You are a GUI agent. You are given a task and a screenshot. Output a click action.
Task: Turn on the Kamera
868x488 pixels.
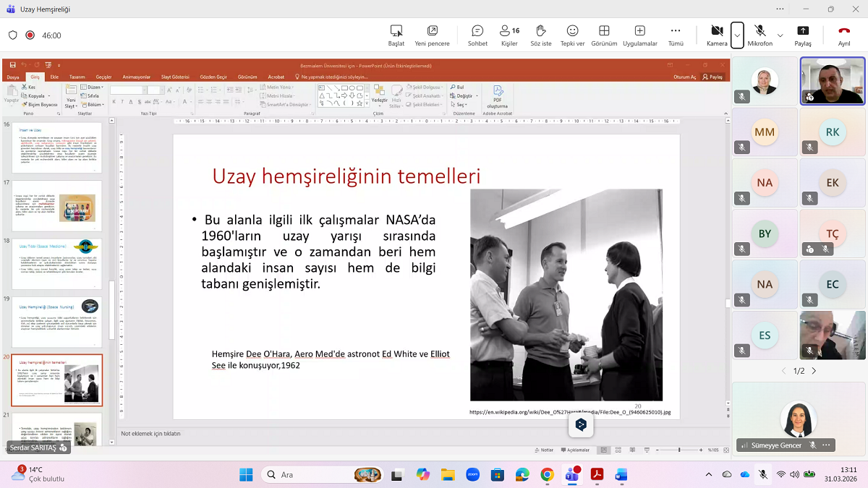pos(716,35)
